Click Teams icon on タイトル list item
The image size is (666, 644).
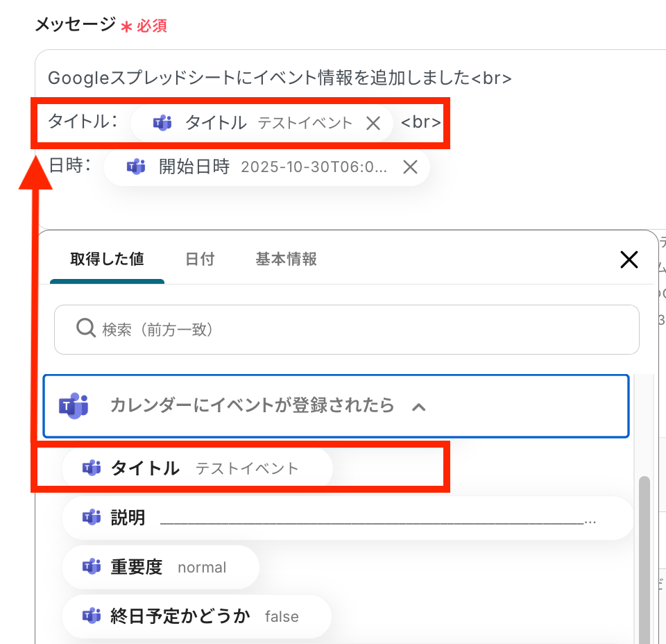92,468
